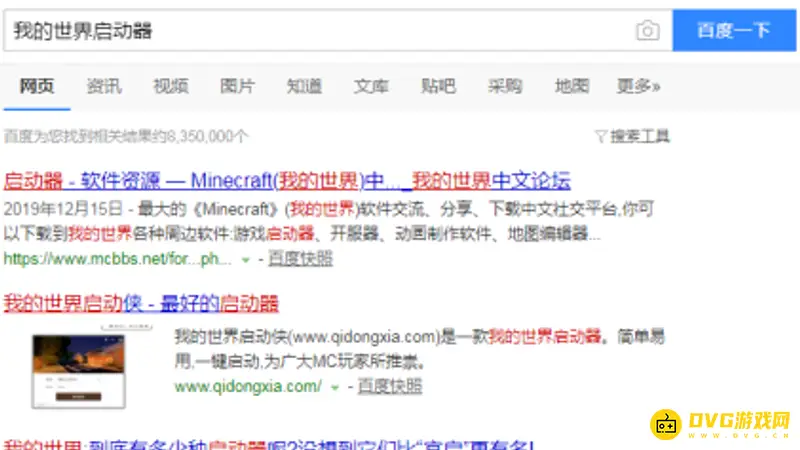
Task: Select the 图片 tab
Action: click(x=237, y=86)
